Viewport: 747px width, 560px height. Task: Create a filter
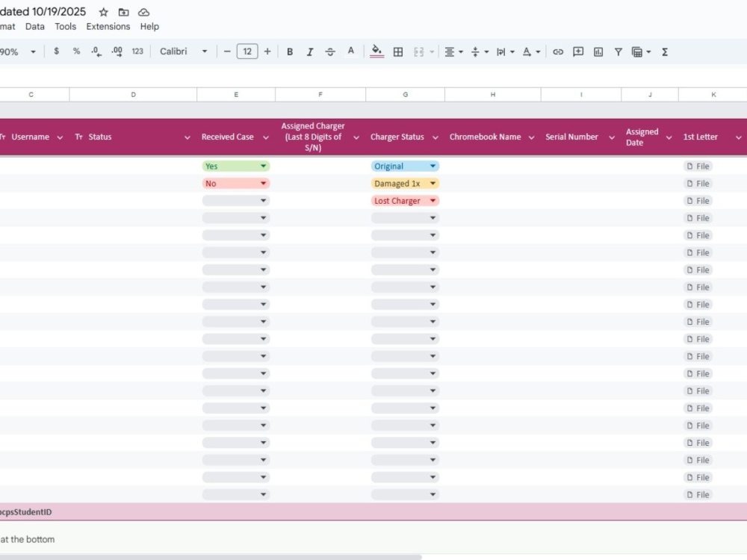[618, 52]
